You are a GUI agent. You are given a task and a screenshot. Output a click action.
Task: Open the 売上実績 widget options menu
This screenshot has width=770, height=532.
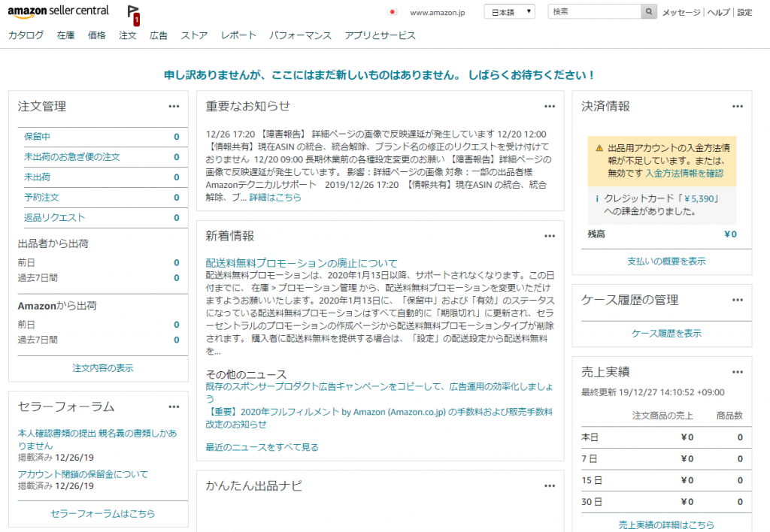pyautogui.click(x=738, y=372)
